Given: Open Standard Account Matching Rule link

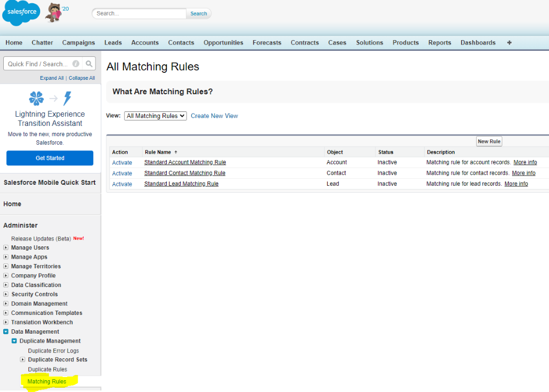Looking at the screenshot, I should coord(185,162).
